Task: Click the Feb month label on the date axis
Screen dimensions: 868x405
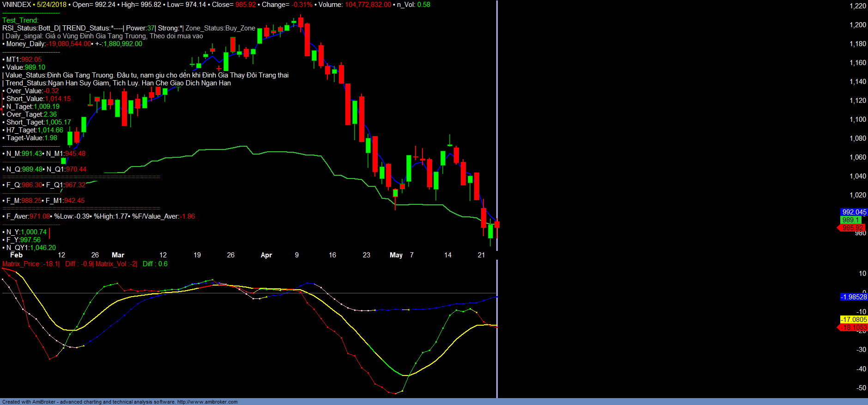Action: tap(16, 255)
